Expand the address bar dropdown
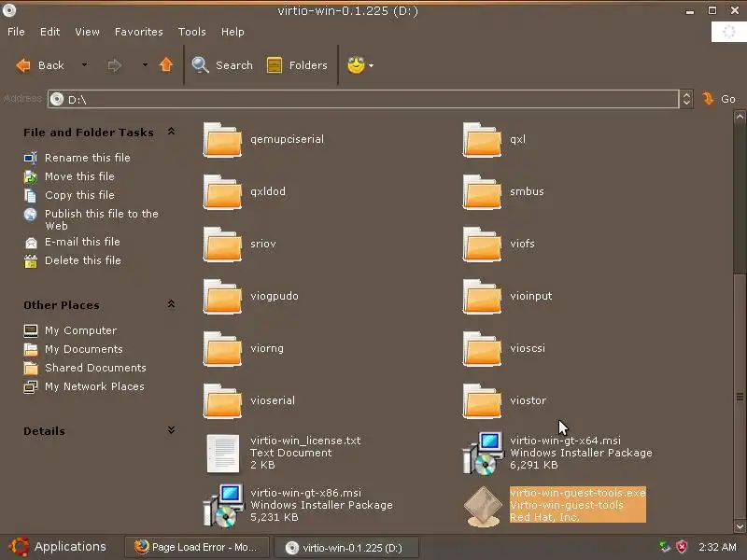Viewport: 747px width, 560px height. [686, 99]
